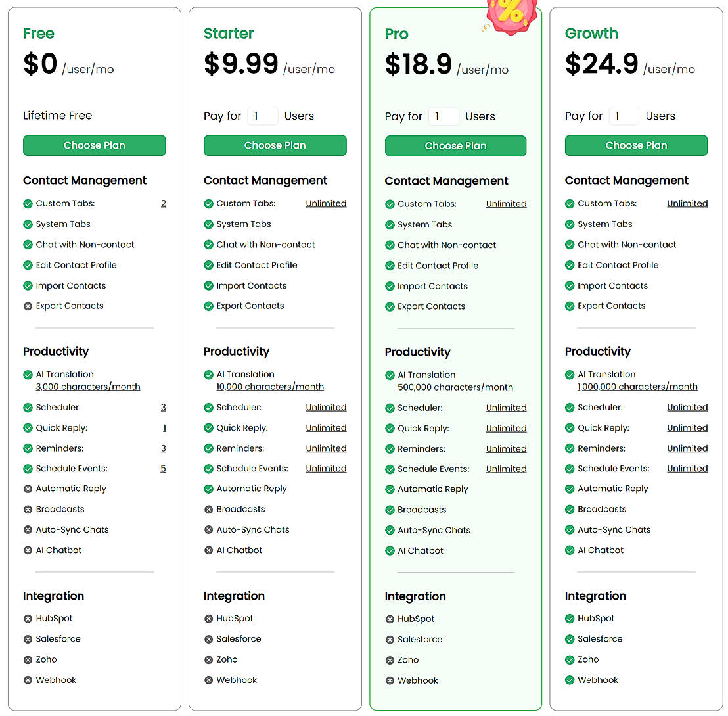
Task: Click the check icon beside Growth plan HubSpot
Action: click(570, 619)
